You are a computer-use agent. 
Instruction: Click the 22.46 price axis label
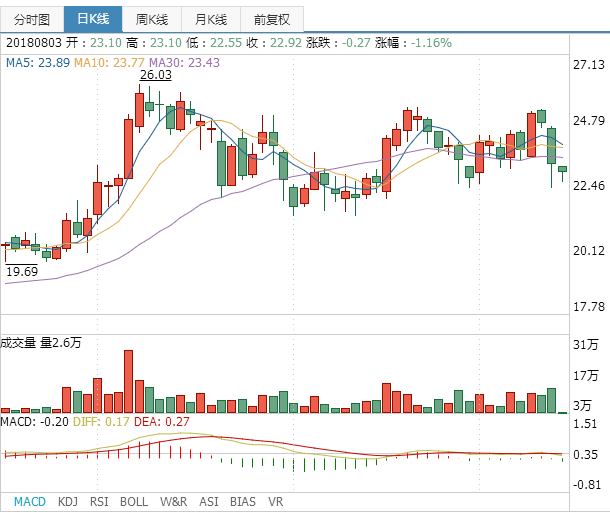(x=589, y=186)
